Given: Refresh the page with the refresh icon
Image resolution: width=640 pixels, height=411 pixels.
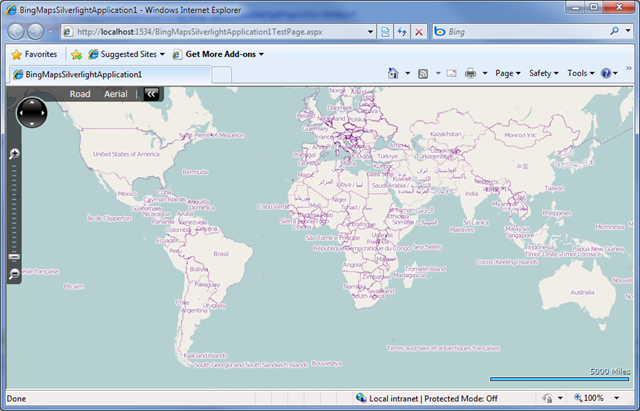Looking at the screenshot, I should click(x=402, y=31).
